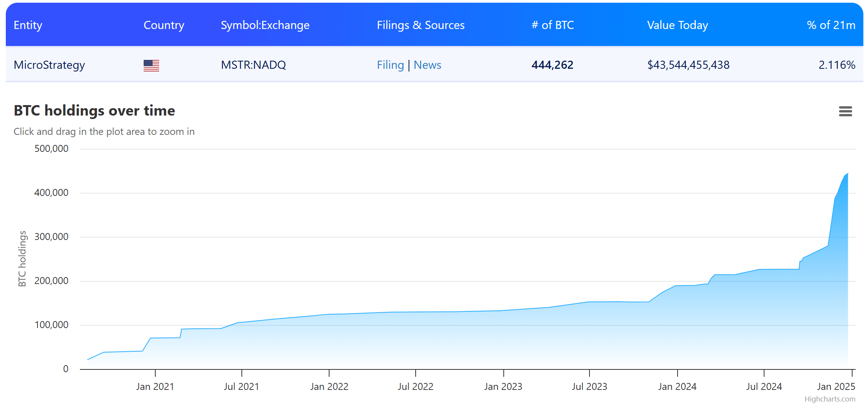Image resolution: width=868 pixels, height=410 pixels.
Task: Click the Jan 2021 axis label
Action: 155,386
